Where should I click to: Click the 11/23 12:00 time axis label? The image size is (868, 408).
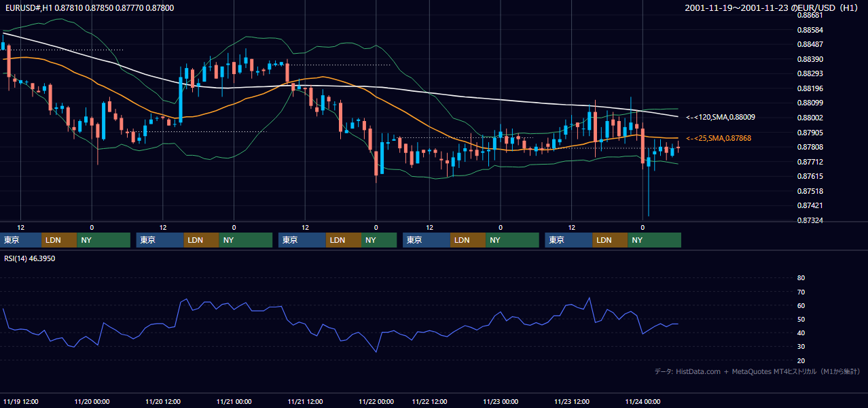(x=571, y=401)
